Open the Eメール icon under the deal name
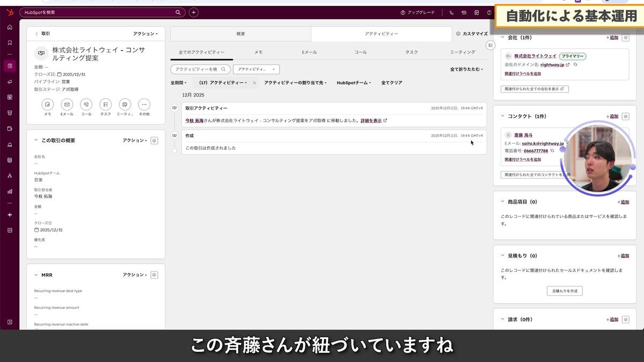 [67, 106]
